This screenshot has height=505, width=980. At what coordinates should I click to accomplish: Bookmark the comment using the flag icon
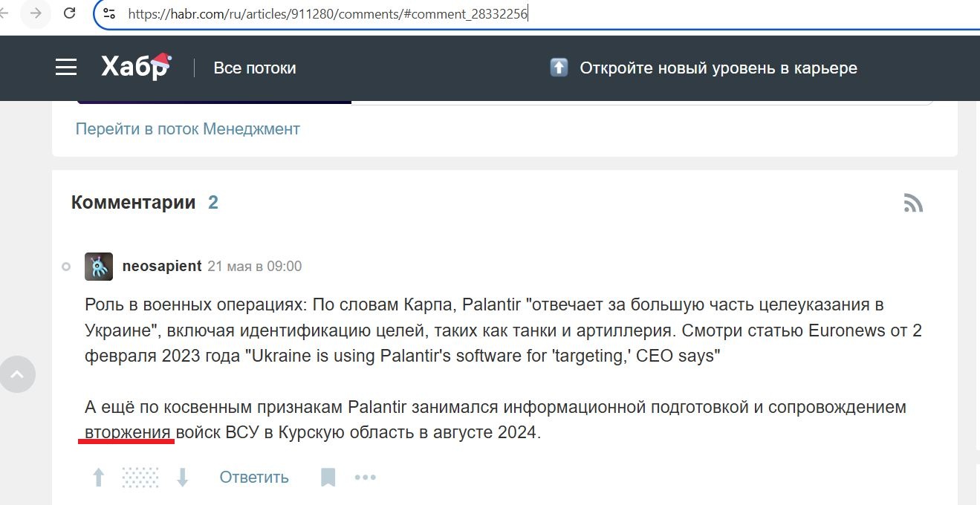click(x=327, y=477)
